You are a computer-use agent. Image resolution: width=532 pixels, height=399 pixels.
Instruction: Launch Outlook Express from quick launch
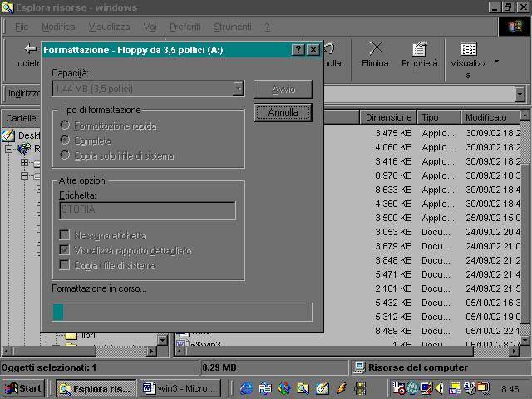[x=265, y=388]
